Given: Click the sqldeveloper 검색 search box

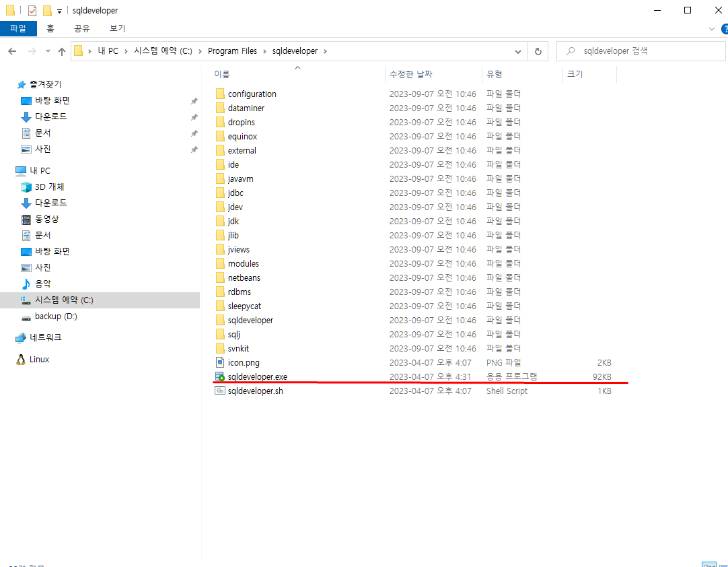Looking at the screenshot, I should [641, 51].
